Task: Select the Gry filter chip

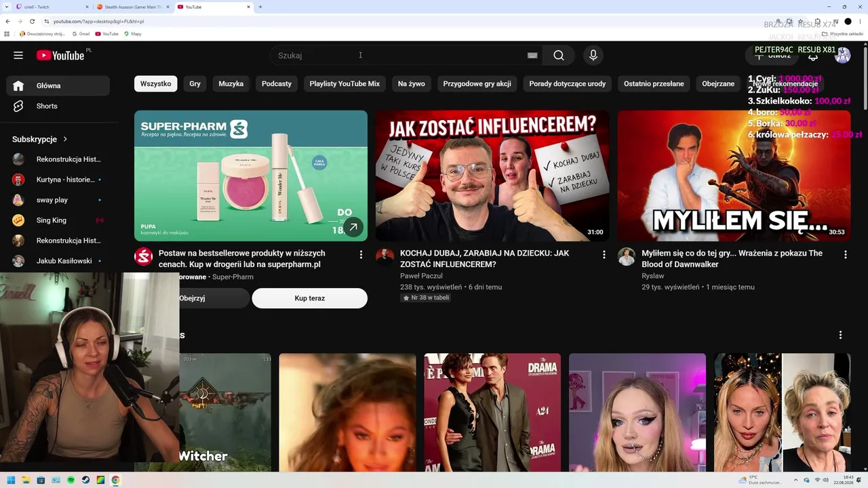Action: 195,83
